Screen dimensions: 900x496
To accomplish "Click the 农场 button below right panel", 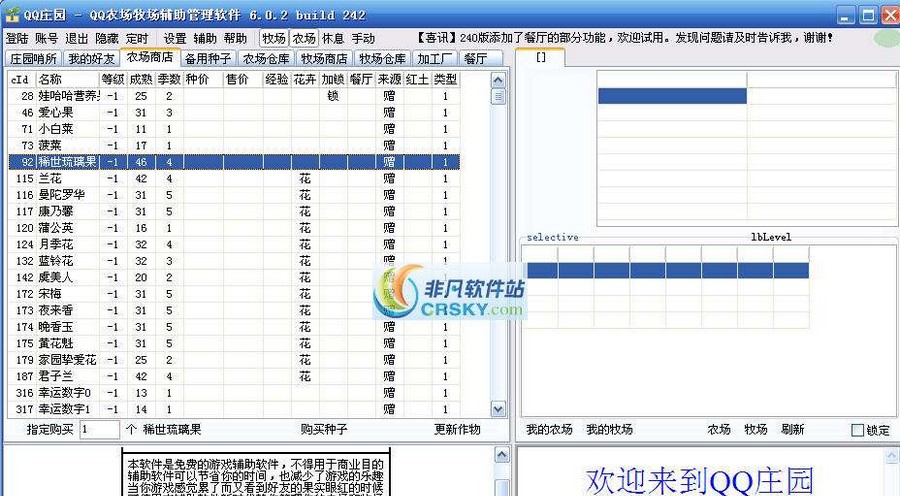I will point(719,429).
